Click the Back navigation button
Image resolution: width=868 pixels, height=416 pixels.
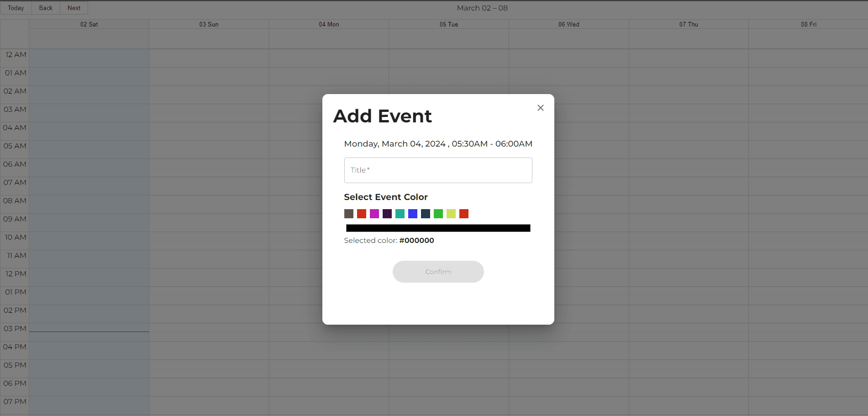(46, 8)
